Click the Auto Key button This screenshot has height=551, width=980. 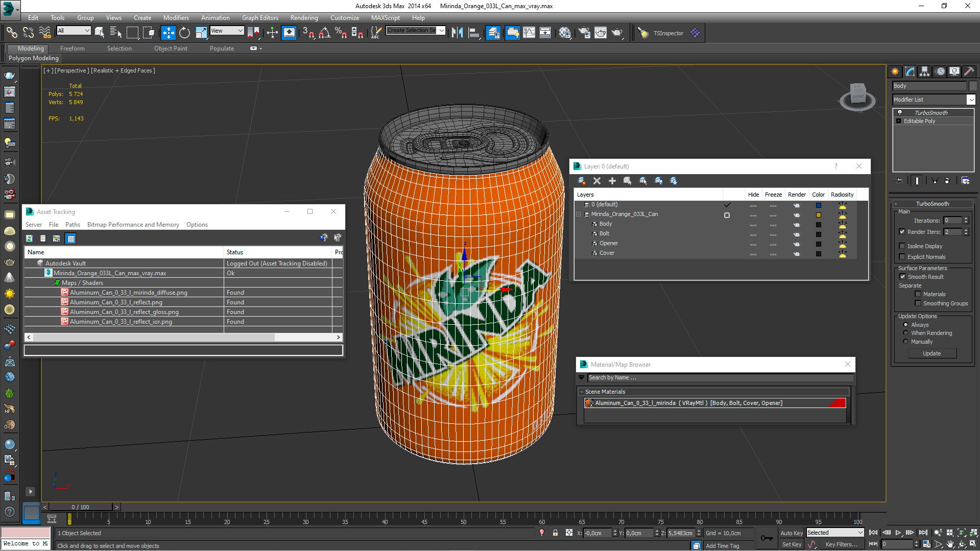click(792, 533)
